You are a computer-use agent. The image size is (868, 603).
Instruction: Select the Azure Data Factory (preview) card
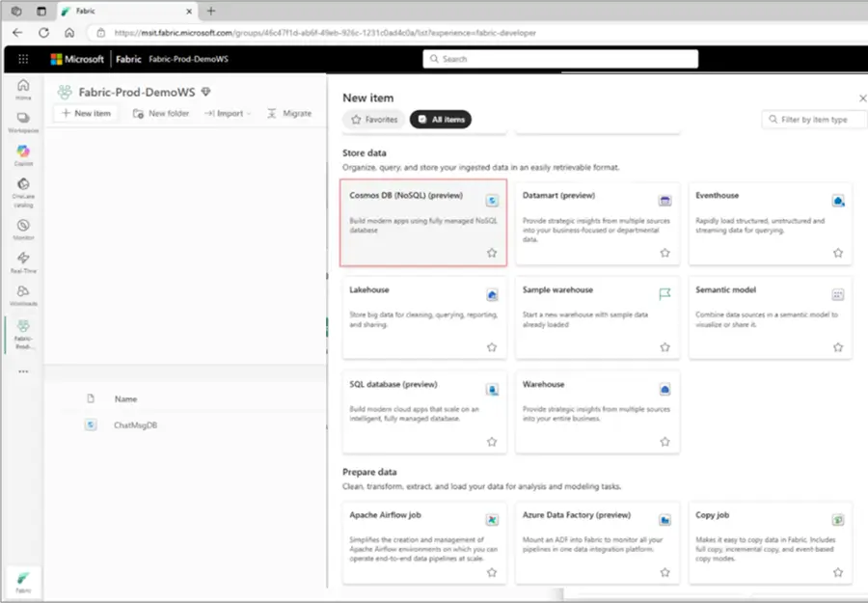pyautogui.click(x=597, y=543)
